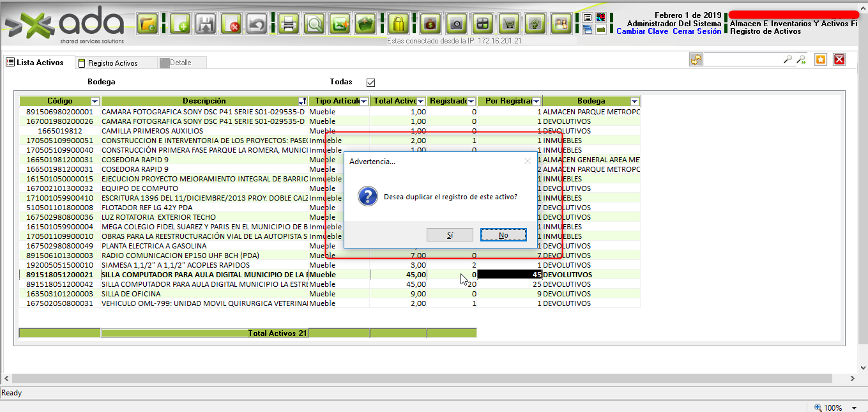Click the camera icon in toolbar

click(456, 25)
